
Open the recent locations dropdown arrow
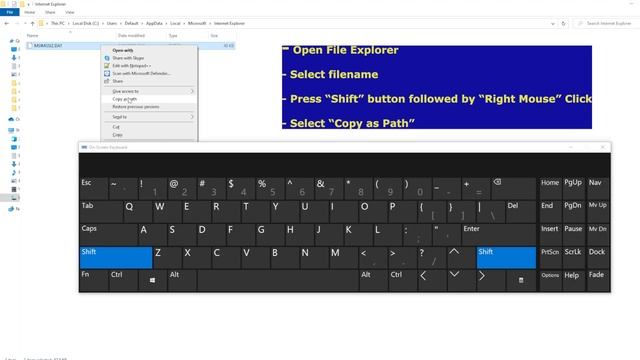(x=26, y=24)
